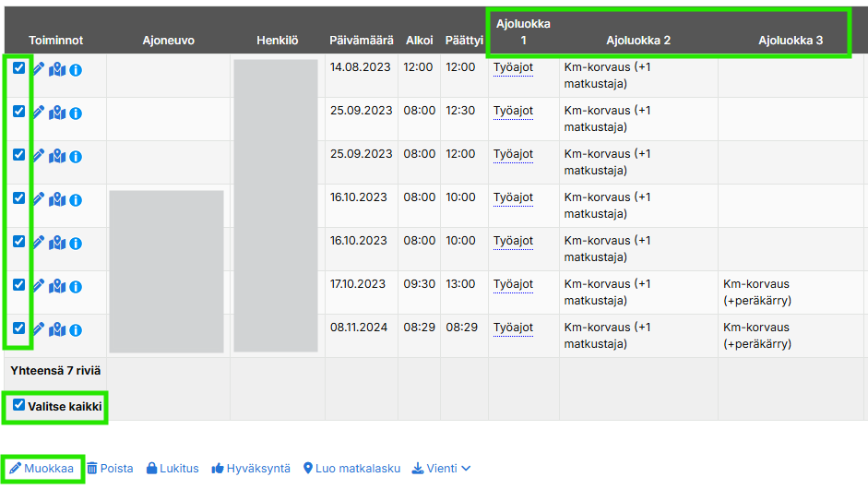Expand the Vienti export dropdown
The image size is (868, 489).
(441, 469)
